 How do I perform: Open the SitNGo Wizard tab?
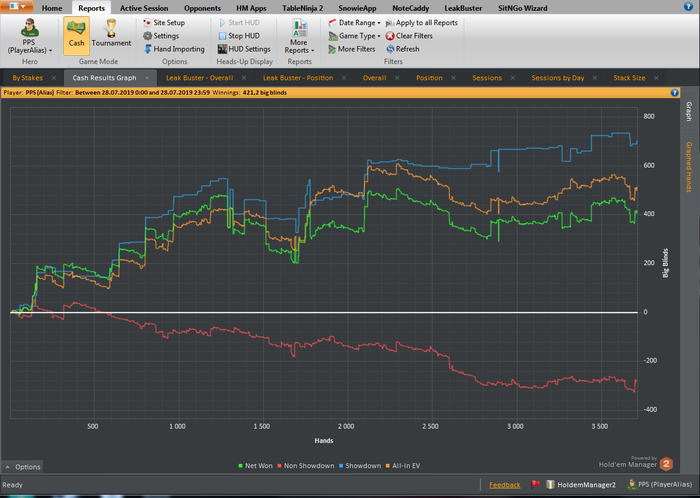pos(522,8)
